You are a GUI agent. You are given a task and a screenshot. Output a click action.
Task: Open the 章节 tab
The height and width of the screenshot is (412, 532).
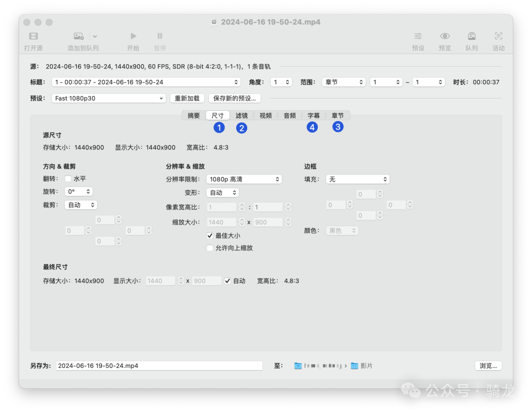tap(337, 116)
